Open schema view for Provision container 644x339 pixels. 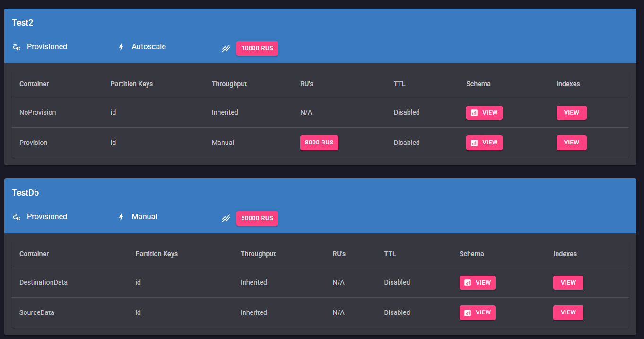click(x=484, y=143)
